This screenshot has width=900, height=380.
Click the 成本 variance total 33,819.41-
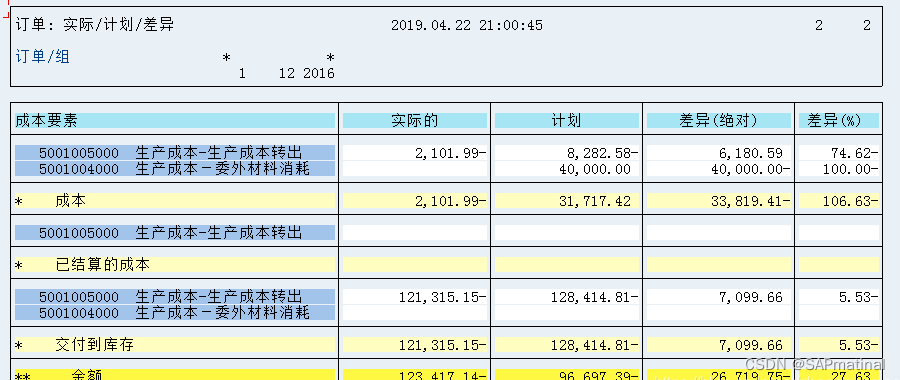point(751,201)
